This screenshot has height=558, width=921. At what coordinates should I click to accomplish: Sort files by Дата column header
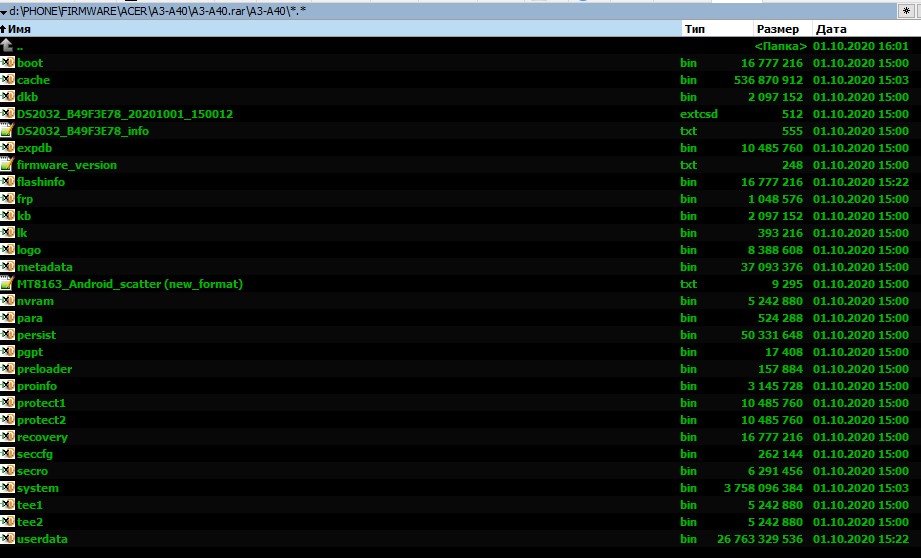click(x=832, y=29)
